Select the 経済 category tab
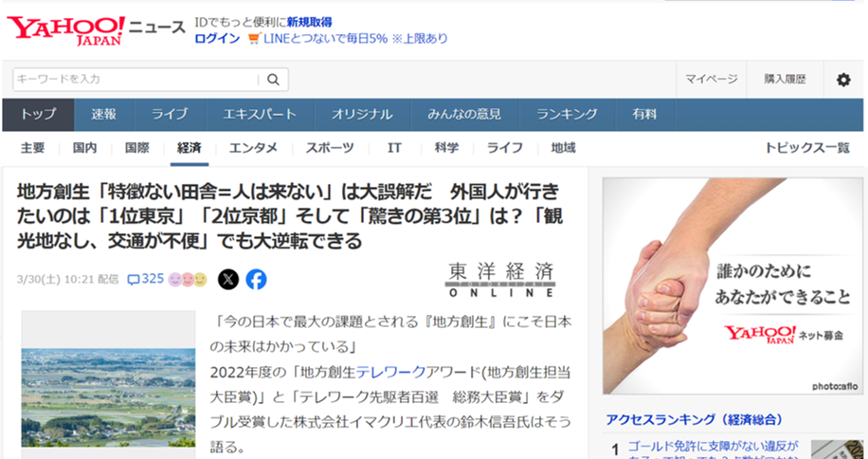Screen dimensions: 868x459 tap(190, 148)
